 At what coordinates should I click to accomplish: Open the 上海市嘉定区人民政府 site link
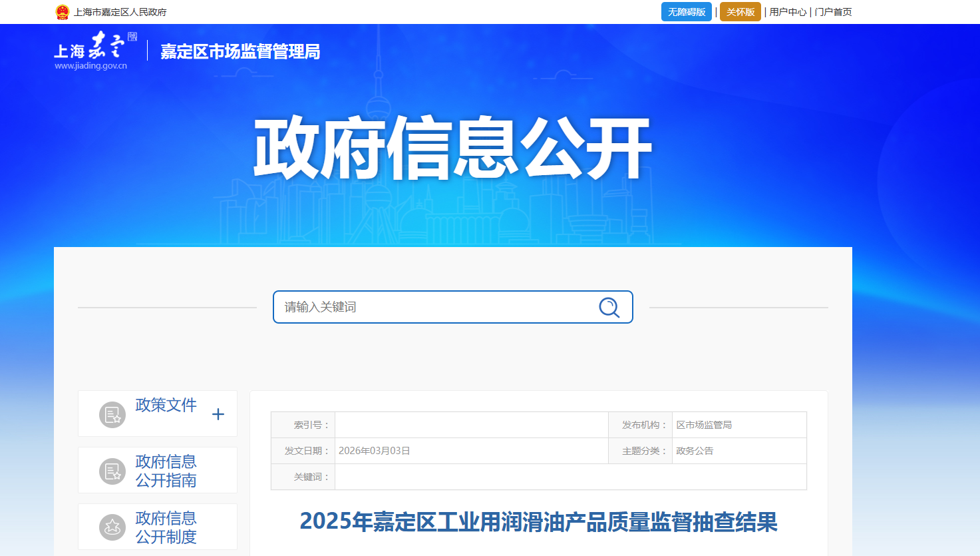120,12
